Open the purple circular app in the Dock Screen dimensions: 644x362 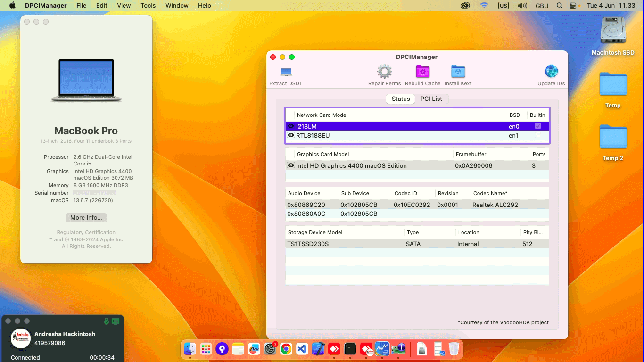[222, 349]
